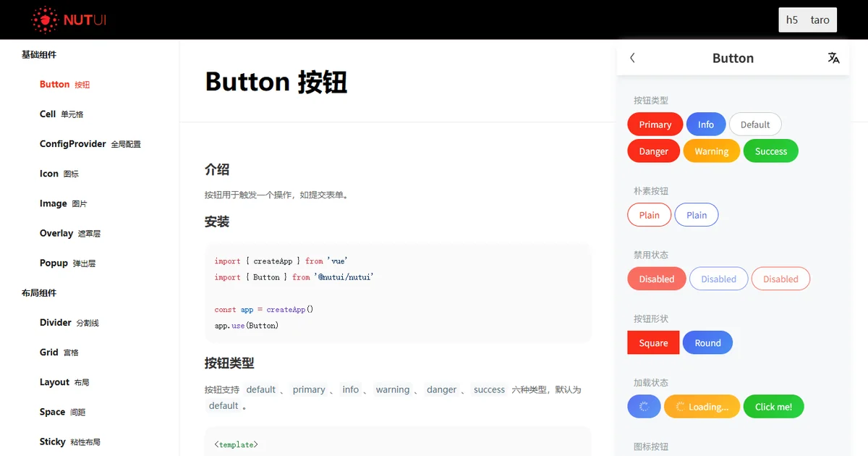868x456 pixels.
Task: Click the app.use(Button) code line
Action: pyautogui.click(x=247, y=326)
